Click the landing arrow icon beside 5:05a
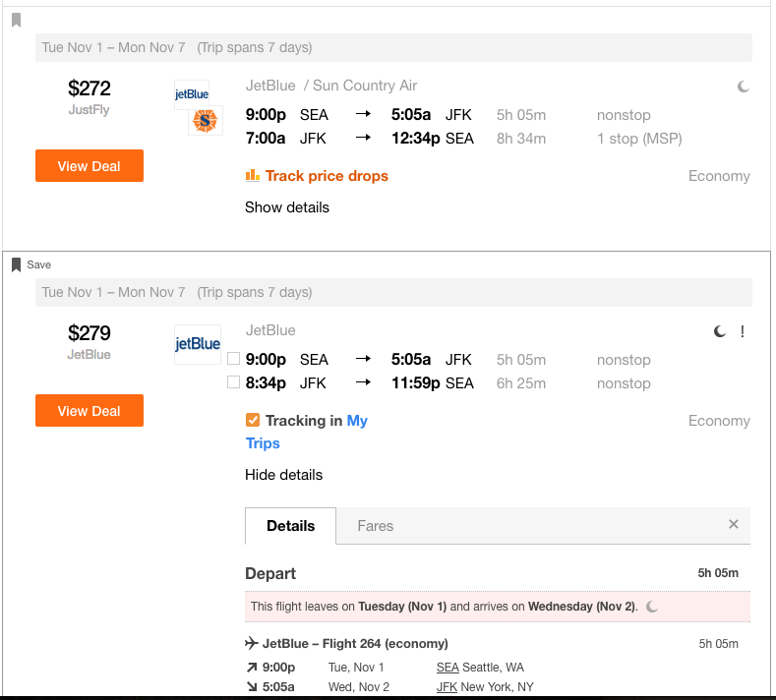 pyautogui.click(x=252, y=686)
